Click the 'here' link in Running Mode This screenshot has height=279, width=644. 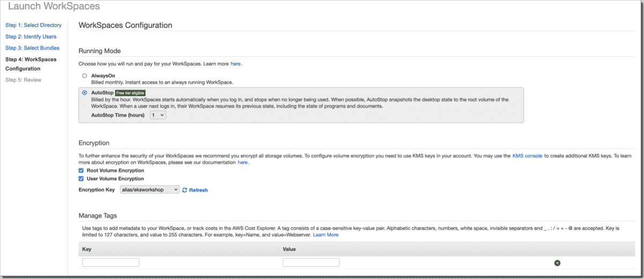click(236, 64)
